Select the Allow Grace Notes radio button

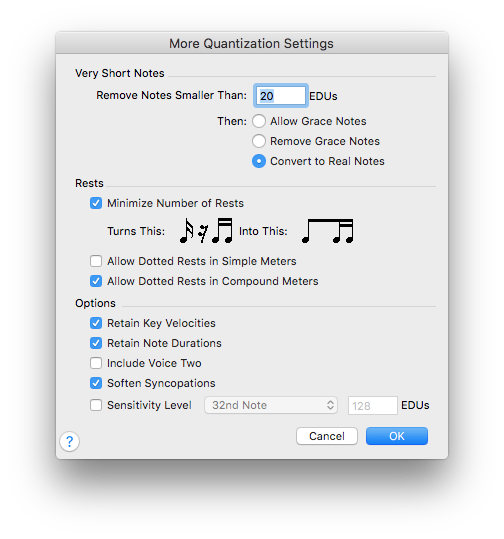259,121
